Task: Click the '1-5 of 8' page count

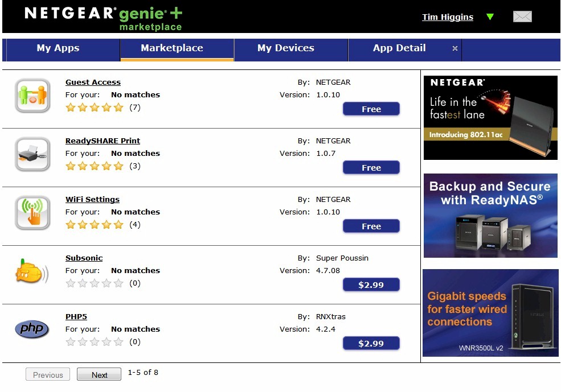Action: point(143,372)
